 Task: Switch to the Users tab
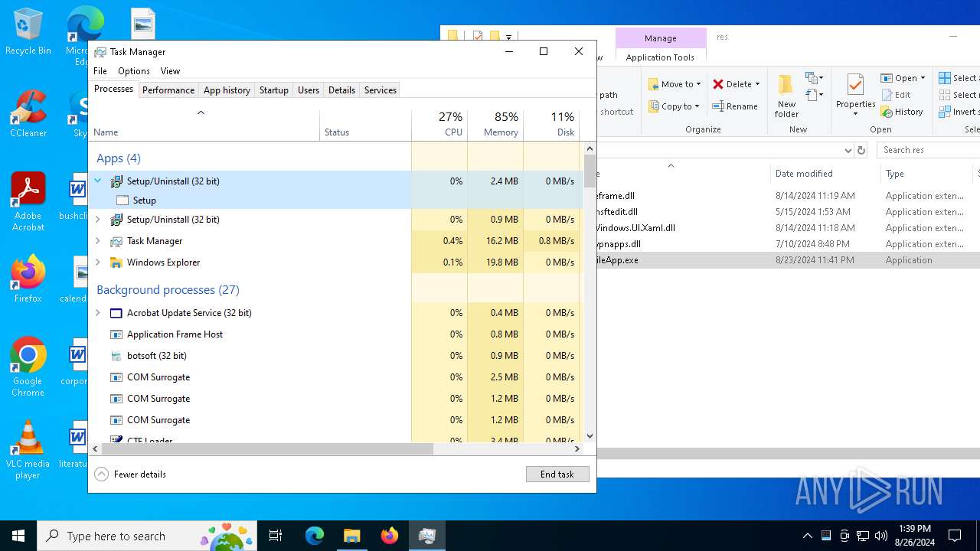(x=309, y=90)
